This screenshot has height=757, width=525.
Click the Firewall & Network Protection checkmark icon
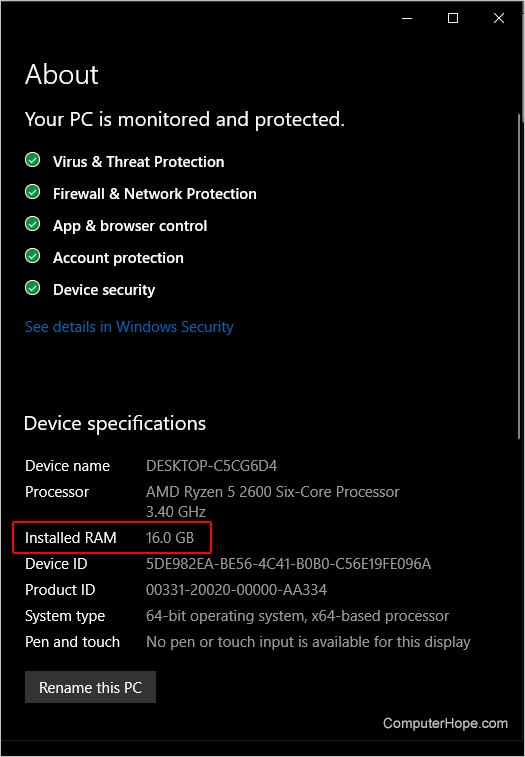click(32, 192)
